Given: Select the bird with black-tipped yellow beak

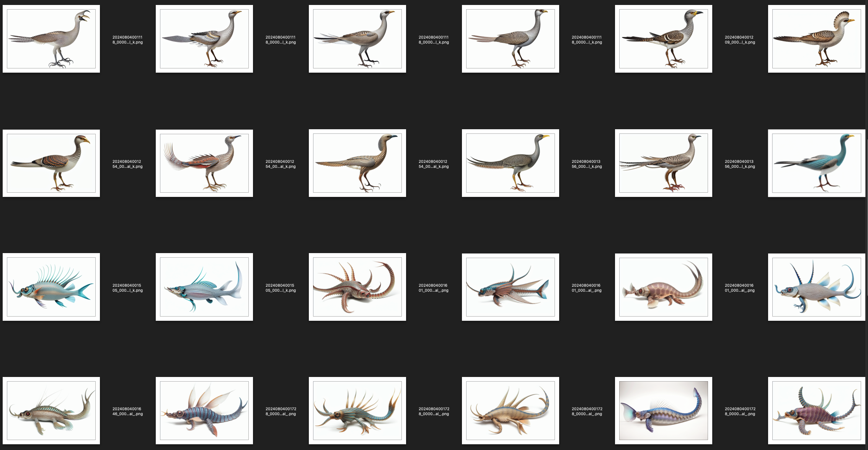Looking at the screenshot, I should (x=664, y=39).
